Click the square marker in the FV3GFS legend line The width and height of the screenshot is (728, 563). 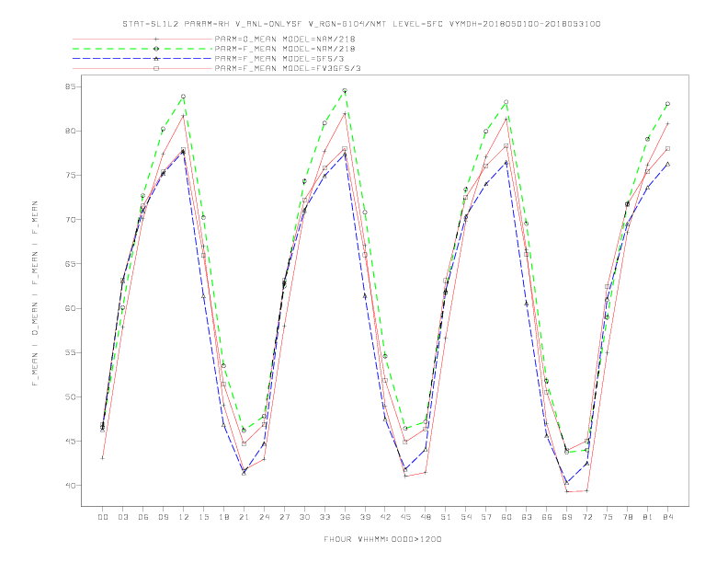point(156,68)
